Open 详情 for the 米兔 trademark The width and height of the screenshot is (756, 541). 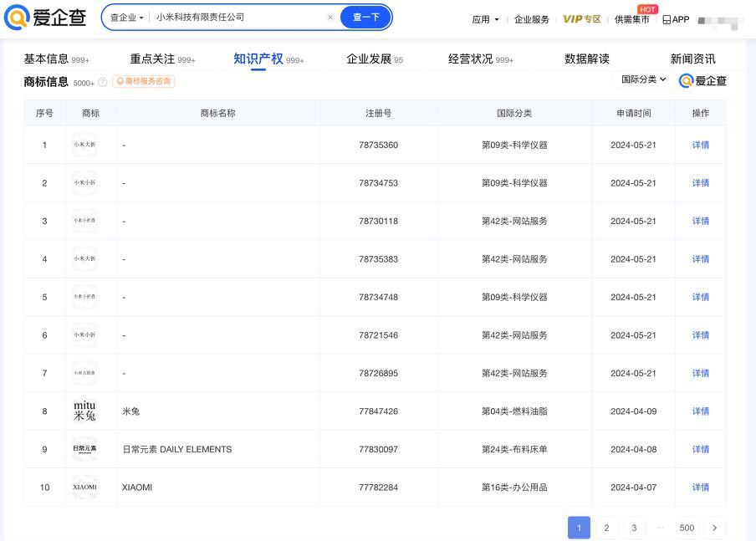pyautogui.click(x=701, y=411)
